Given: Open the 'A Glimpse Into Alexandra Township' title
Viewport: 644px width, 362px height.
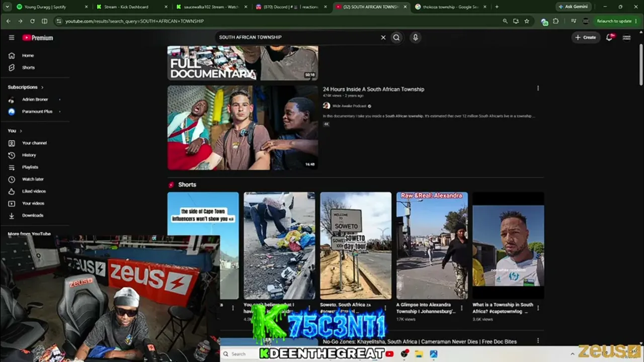Looking at the screenshot, I should [x=426, y=308].
